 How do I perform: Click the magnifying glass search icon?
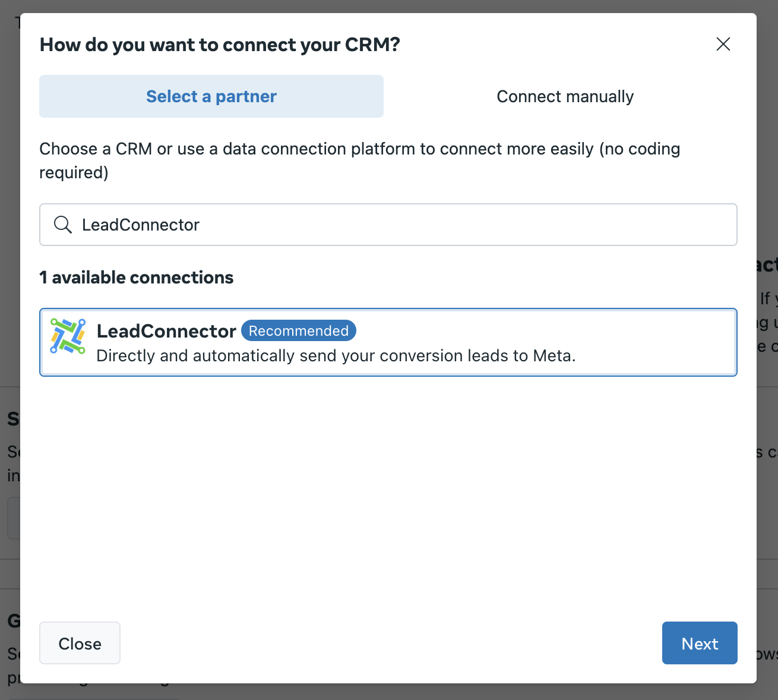coord(62,225)
